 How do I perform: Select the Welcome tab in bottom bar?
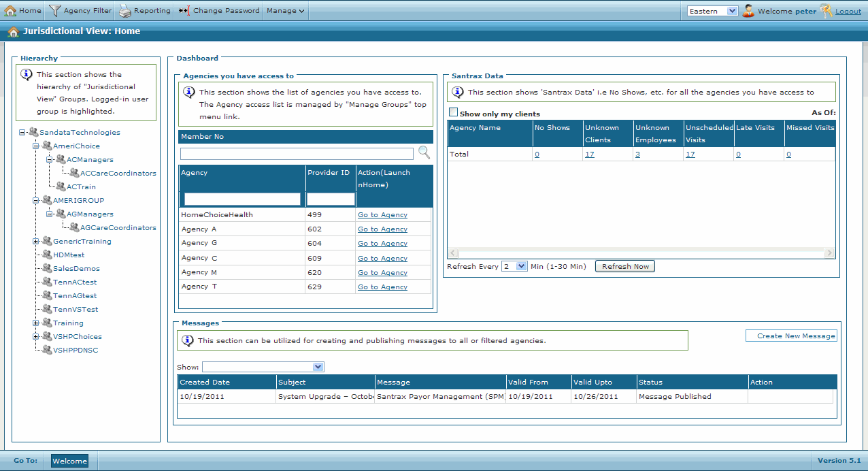(69, 461)
